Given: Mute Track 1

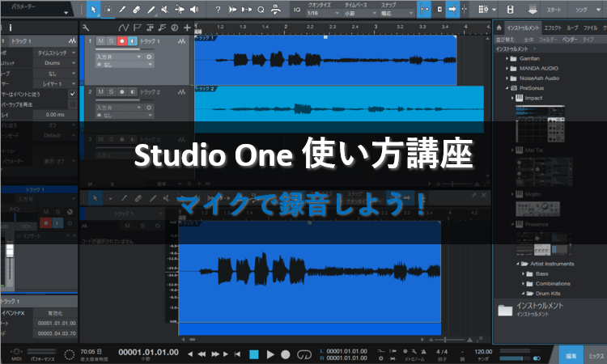Looking at the screenshot, I should (x=100, y=41).
